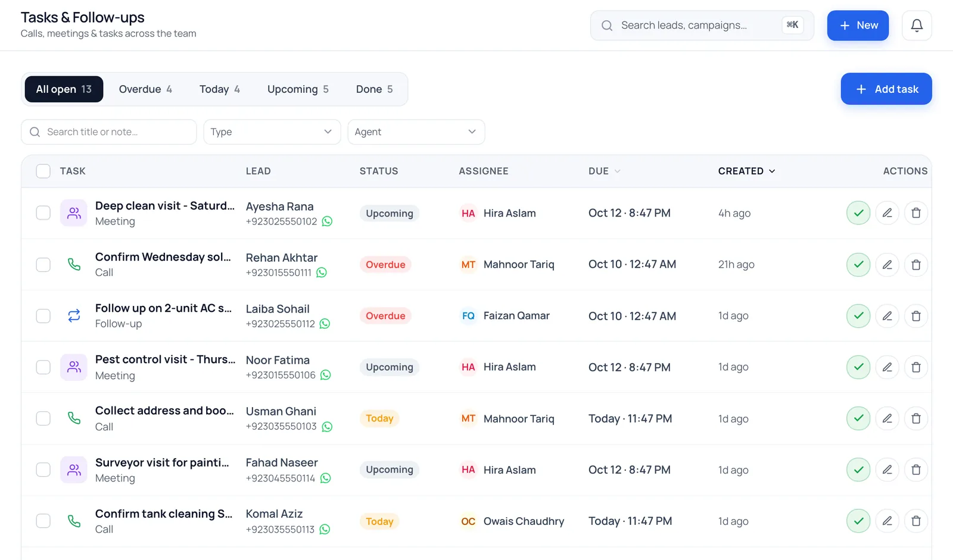Viewport: 953px width, 560px height.
Task: Edit the Deep clean visit task
Action: point(887,213)
